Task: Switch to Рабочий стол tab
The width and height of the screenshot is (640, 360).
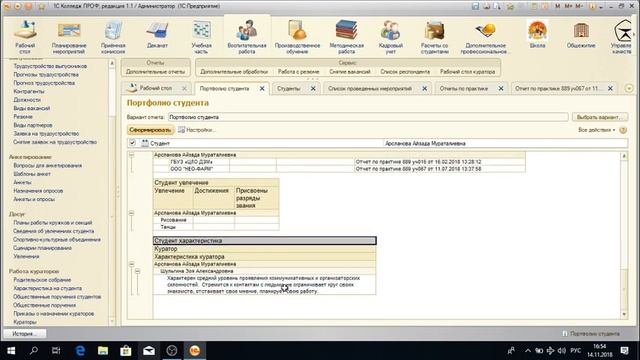Action: click(x=156, y=88)
